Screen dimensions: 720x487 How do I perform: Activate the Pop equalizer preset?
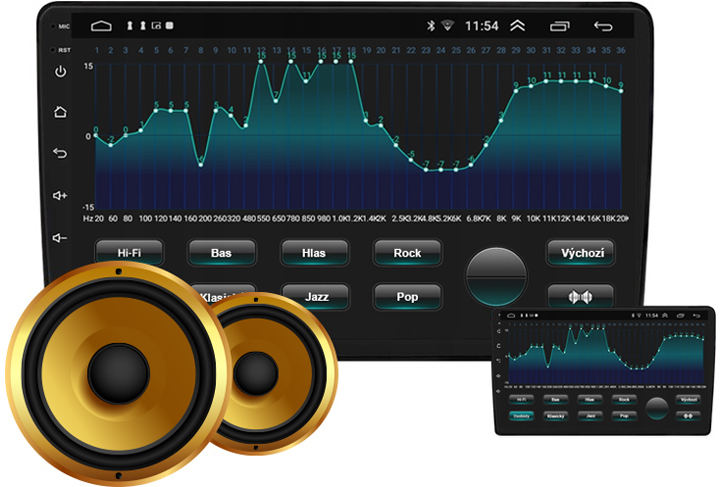point(407,296)
